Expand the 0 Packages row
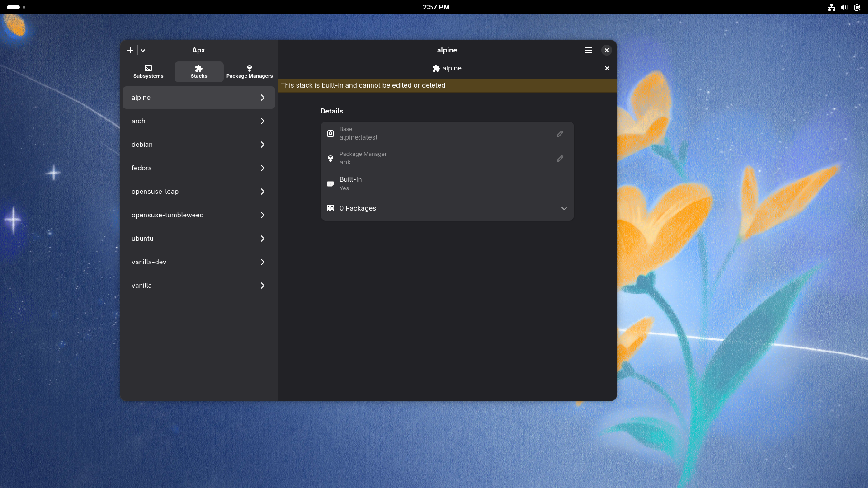 [447, 208]
